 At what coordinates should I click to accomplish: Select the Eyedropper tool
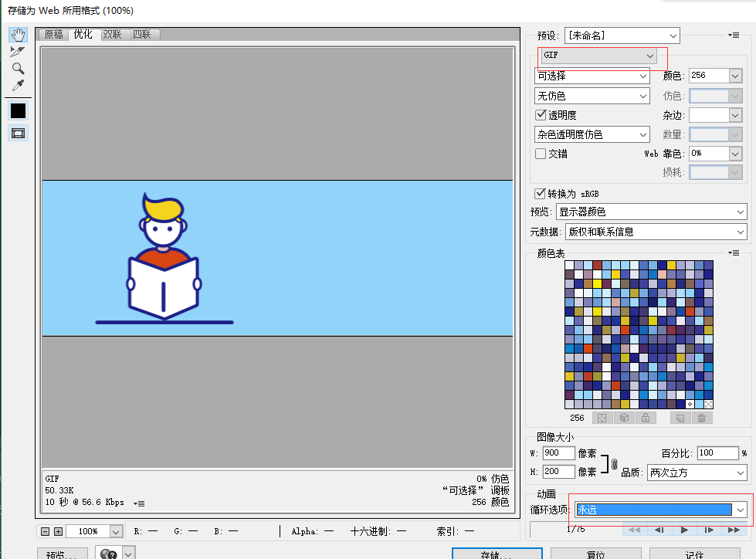click(18, 85)
